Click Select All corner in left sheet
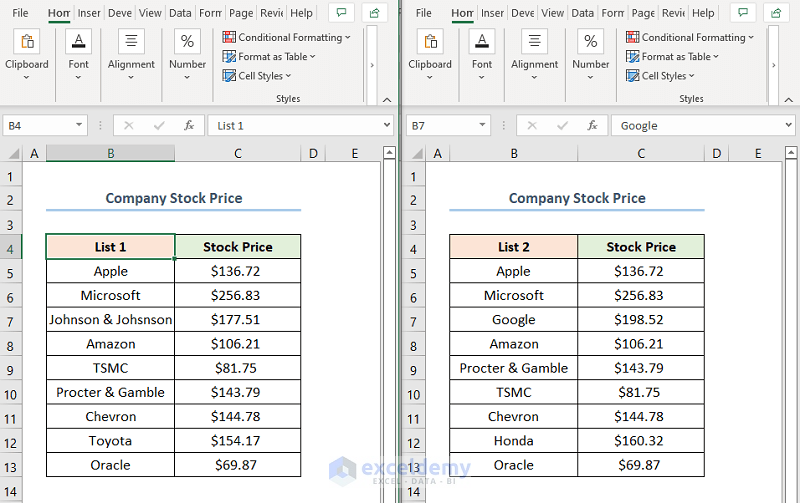This screenshot has width=800, height=503. [x=12, y=154]
